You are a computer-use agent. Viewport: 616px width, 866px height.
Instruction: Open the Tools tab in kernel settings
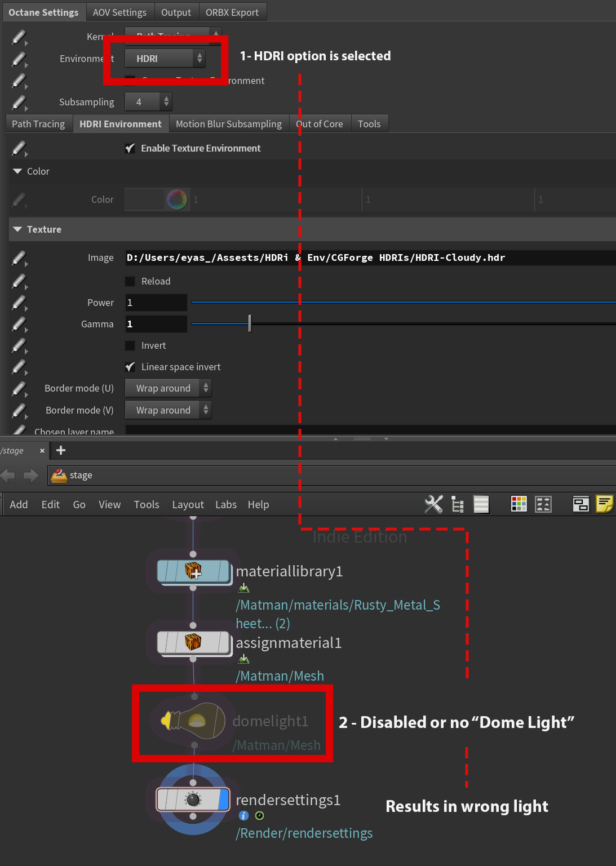369,124
